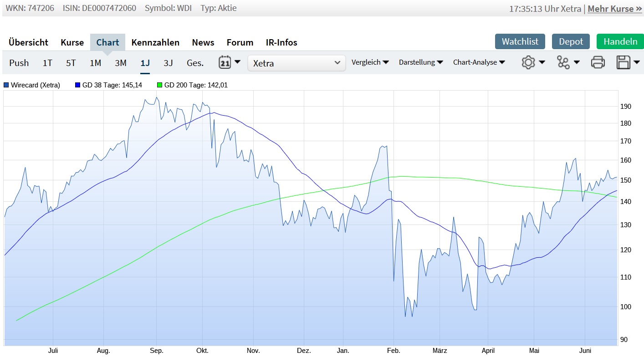
Task: Switch to the Kennzahlen tab
Action: (155, 42)
